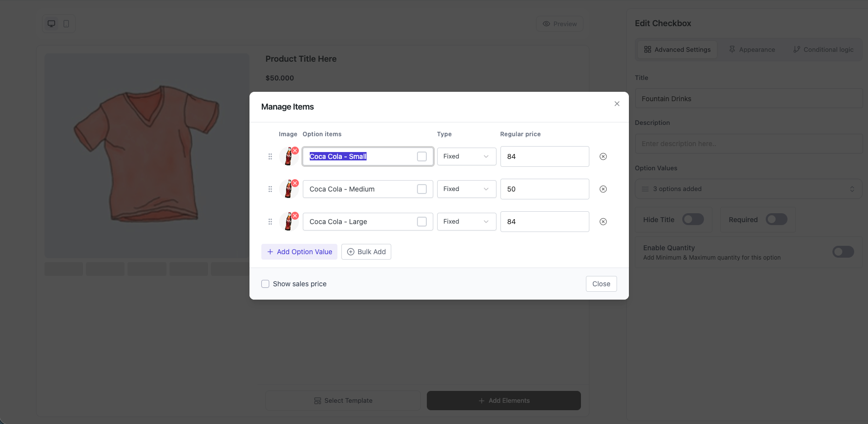This screenshot has height=424, width=868.
Task: Click drag handle for Coca Cola - Small row
Action: 270,156
